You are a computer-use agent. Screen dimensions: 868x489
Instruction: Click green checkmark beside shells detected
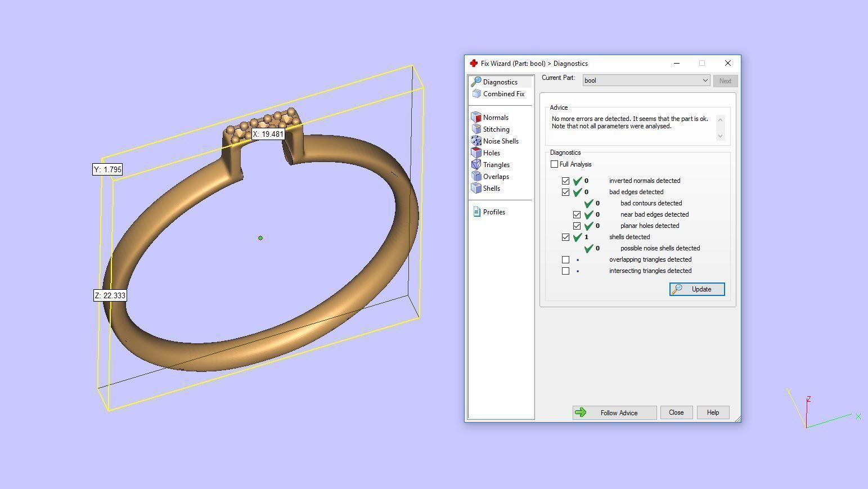coord(578,237)
